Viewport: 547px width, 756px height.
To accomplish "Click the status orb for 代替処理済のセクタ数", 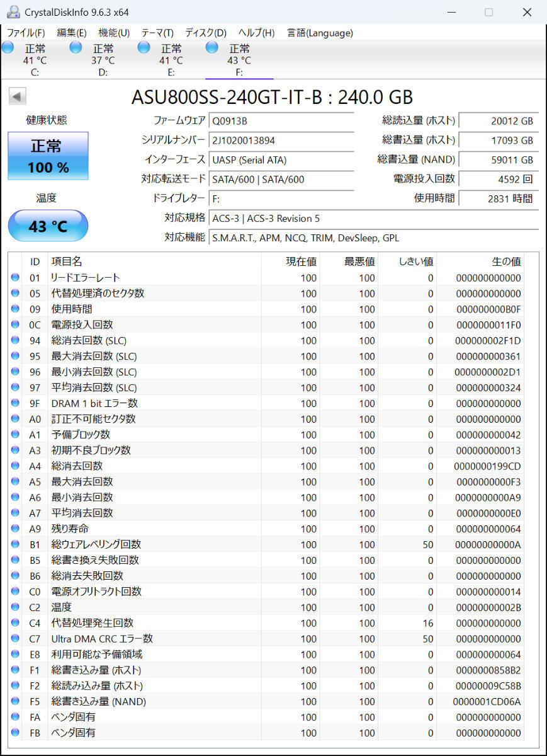I will [15, 293].
